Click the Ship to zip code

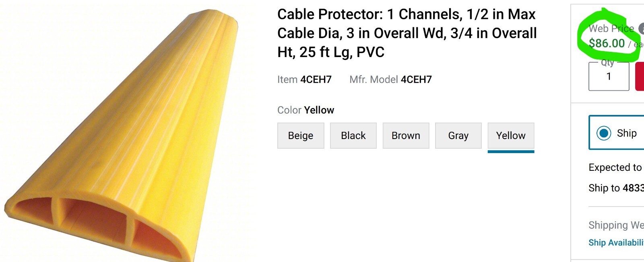[x=634, y=188]
